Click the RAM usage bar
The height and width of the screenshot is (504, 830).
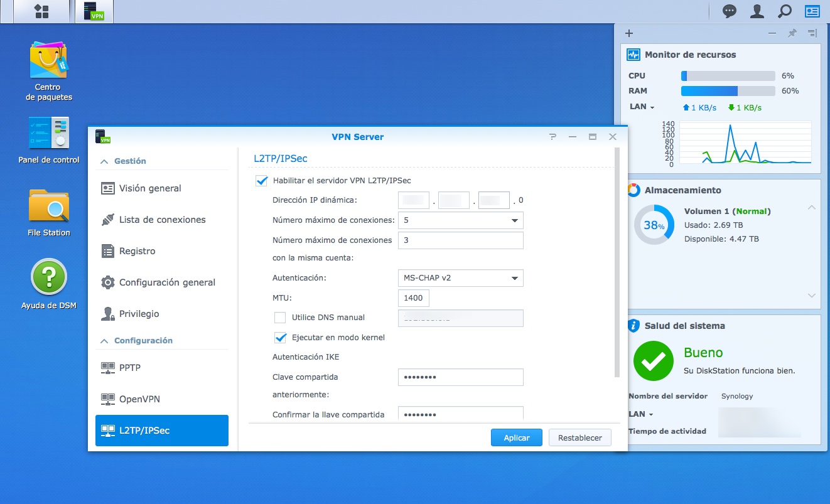(x=728, y=91)
